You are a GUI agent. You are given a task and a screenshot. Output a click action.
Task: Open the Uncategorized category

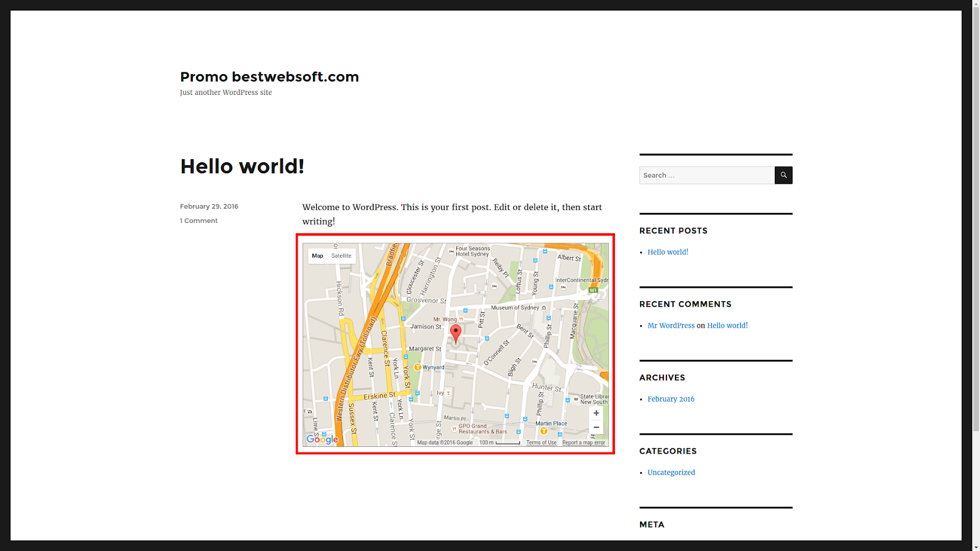pyautogui.click(x=671, y=473)
